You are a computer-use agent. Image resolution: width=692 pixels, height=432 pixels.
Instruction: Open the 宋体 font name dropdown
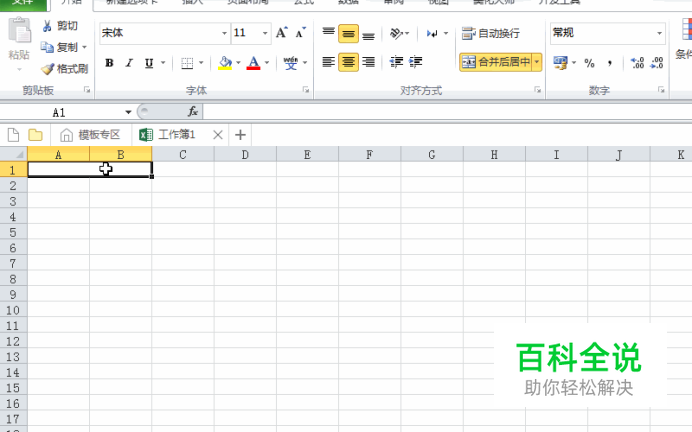tap(224, 33)
